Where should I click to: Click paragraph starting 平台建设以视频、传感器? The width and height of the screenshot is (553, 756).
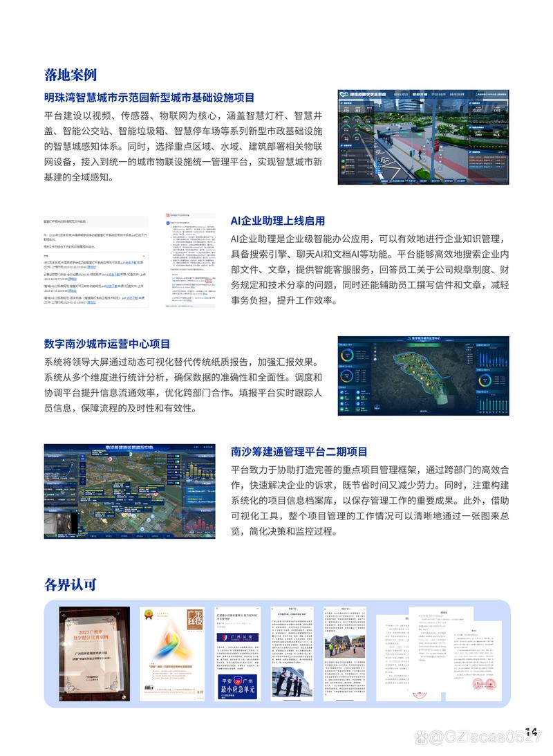coord(183,147)
